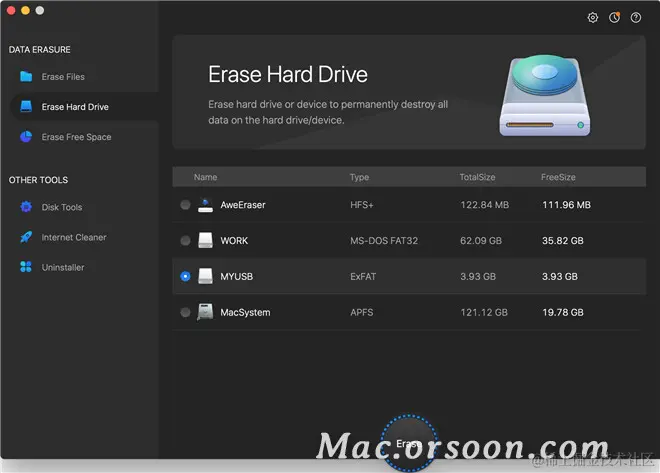Click the ExFAT type cell
This screenshot has height=473, width=660.
point(363,276)
